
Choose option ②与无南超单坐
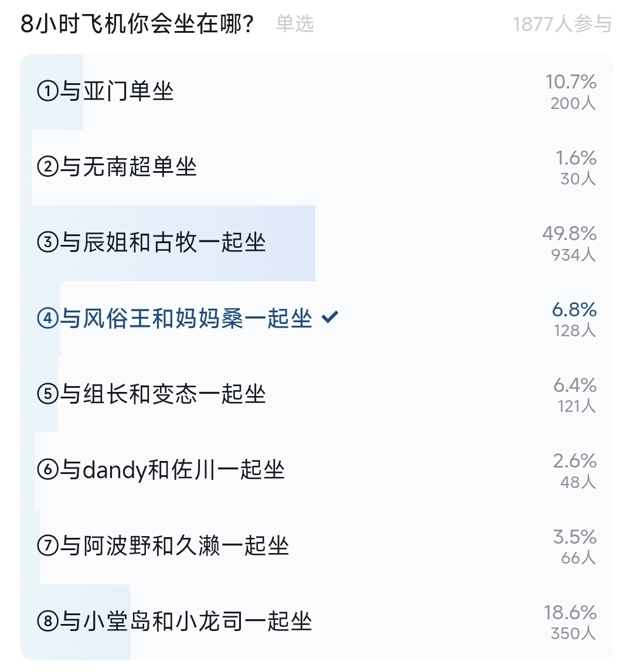click(x=117, y=167)
